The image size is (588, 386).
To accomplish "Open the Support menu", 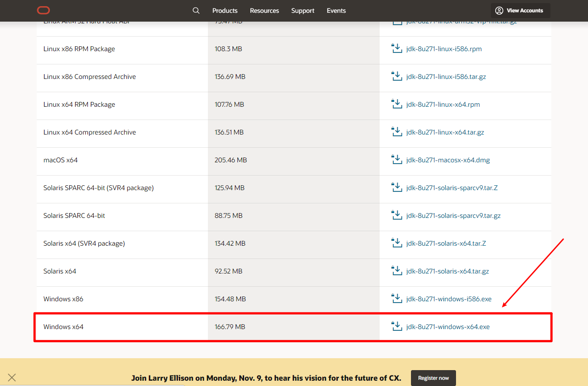I will 303,11.
